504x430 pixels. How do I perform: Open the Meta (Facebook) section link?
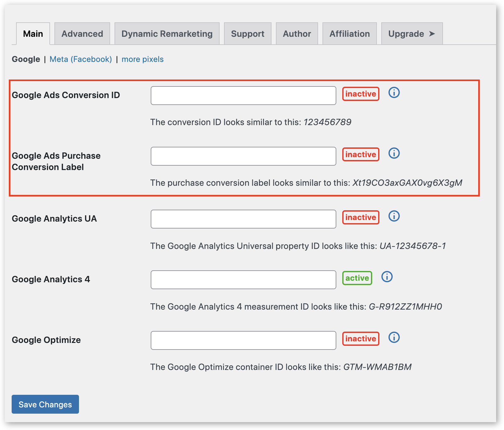pos(81,59)
